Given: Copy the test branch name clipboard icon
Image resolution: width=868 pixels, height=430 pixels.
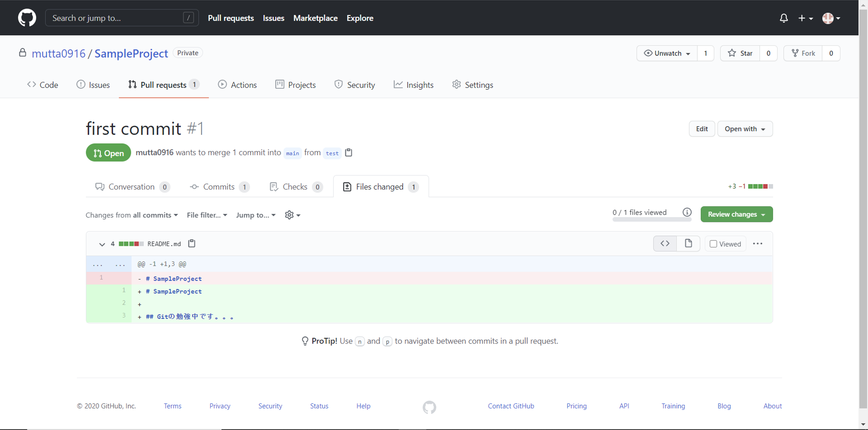Looking at the screenshot, I should pyautogui.click(x=349, y=153).
